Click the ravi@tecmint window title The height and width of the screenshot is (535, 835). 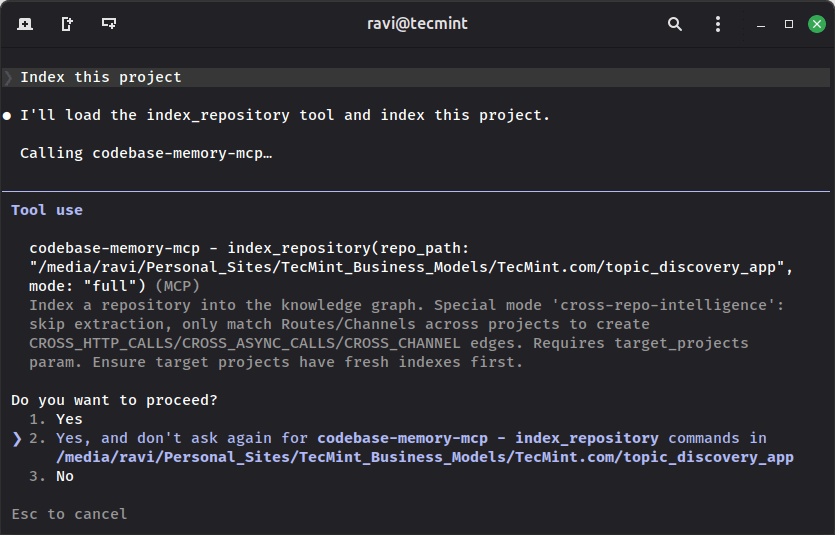point(417,24)
